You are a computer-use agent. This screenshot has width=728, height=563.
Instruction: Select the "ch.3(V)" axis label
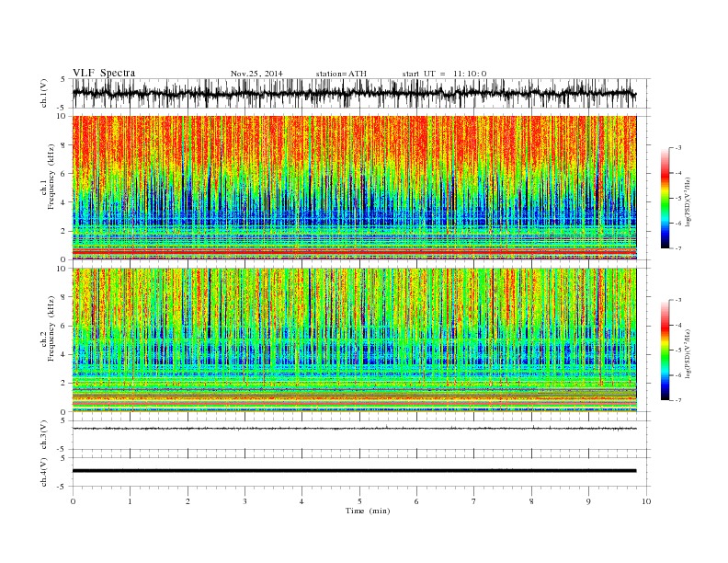pos(44,435)
